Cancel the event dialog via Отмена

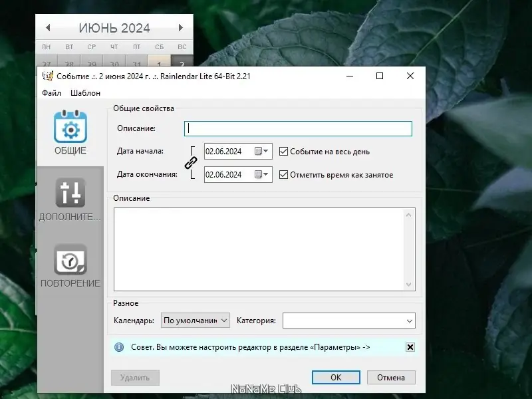tap(391, 377)
